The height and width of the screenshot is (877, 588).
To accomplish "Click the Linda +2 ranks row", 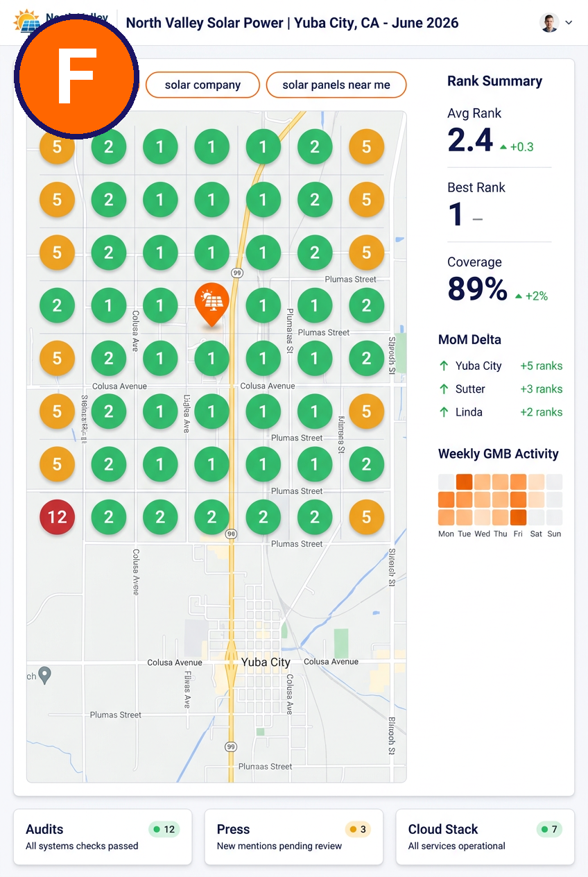I will (501, 412).
